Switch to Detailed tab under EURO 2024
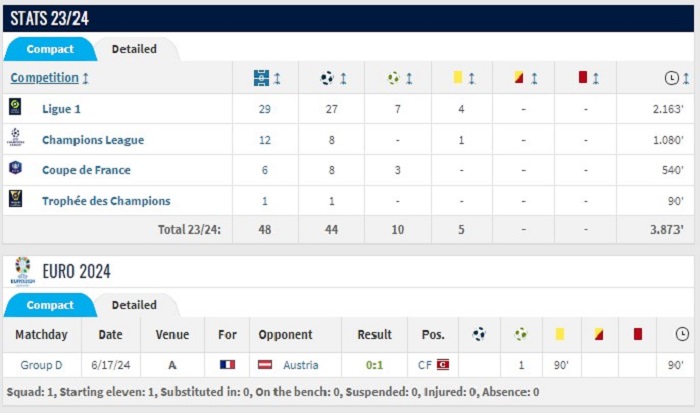 click(134, 305)
